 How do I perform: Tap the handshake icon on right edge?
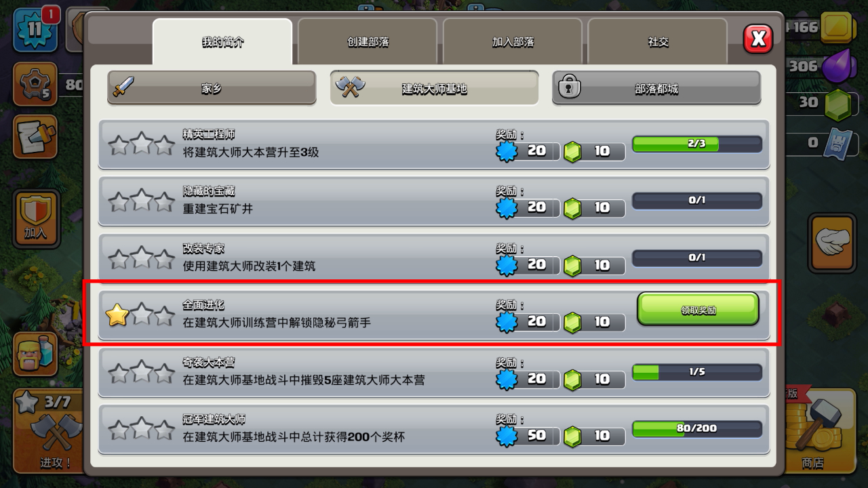832,242
